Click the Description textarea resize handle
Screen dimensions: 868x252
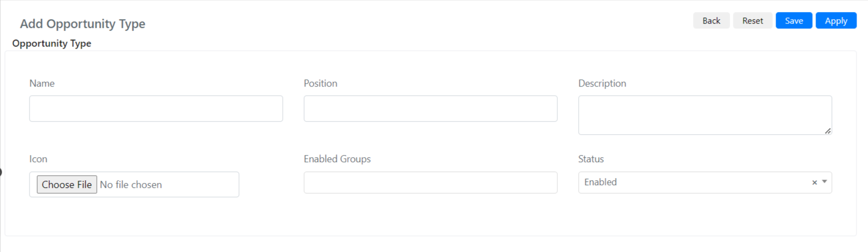coord(828,131)
